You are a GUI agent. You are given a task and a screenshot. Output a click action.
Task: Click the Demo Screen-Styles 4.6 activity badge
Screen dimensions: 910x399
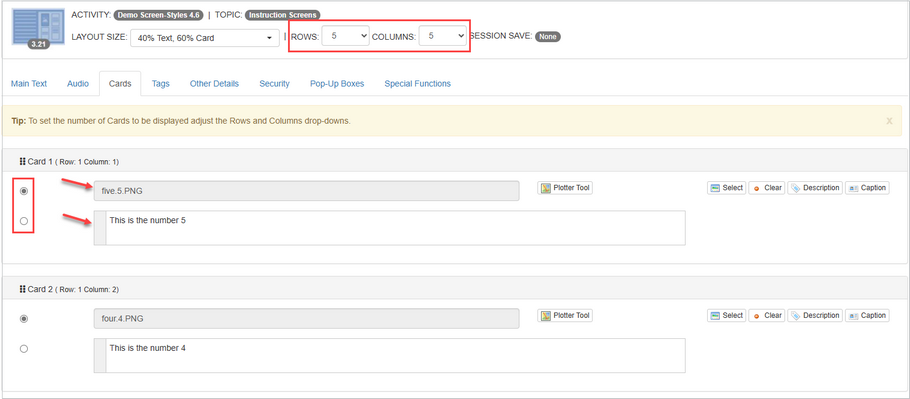pyautogui.click(x=158, y=15)
